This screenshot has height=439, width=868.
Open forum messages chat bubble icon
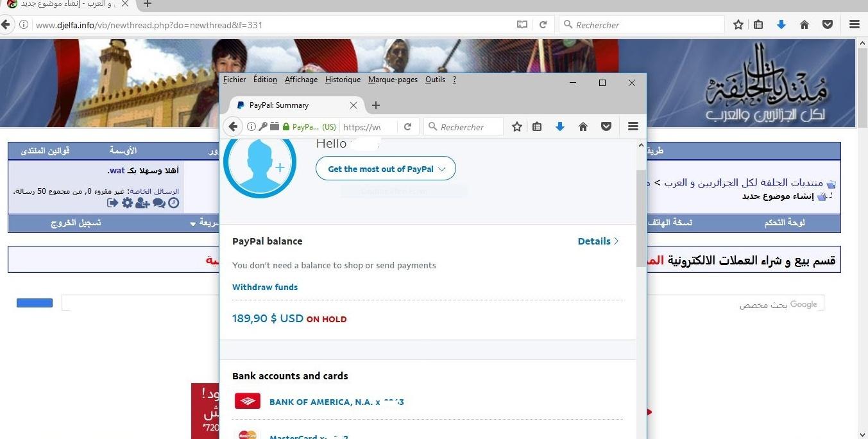(158, 203)
